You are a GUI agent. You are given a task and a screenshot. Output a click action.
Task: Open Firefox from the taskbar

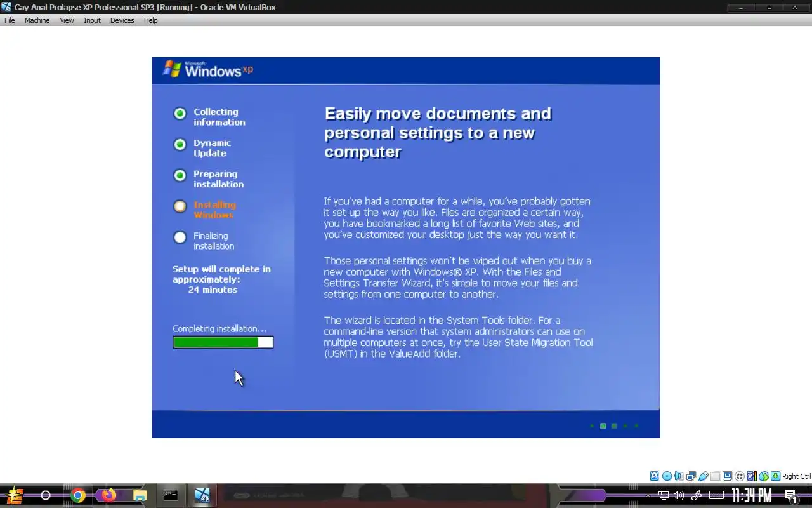point(109,495)
